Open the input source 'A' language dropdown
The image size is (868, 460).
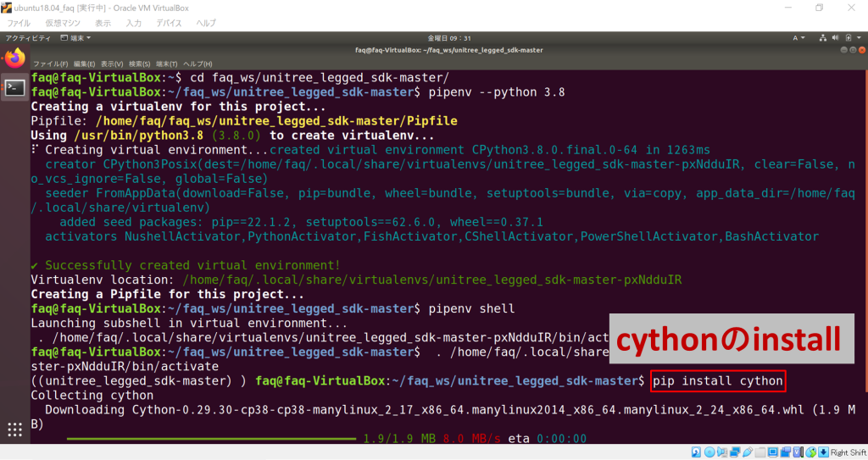[x=798, y=37]
